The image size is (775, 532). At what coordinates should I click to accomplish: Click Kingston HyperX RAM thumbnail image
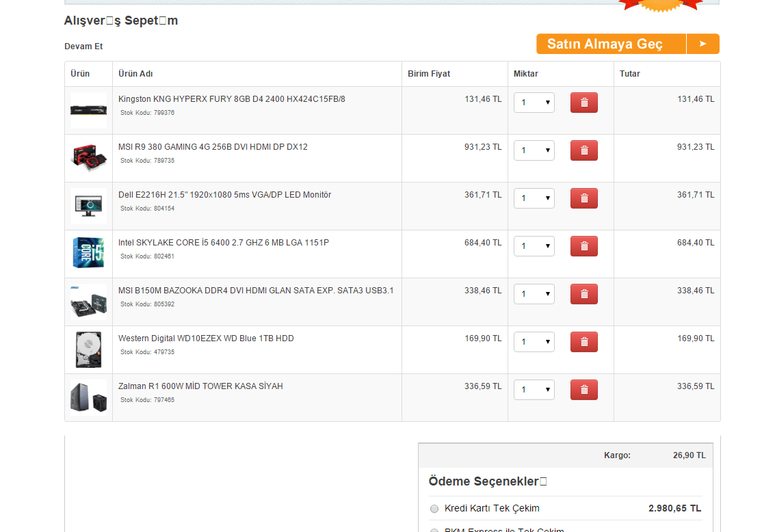point(88,111)
